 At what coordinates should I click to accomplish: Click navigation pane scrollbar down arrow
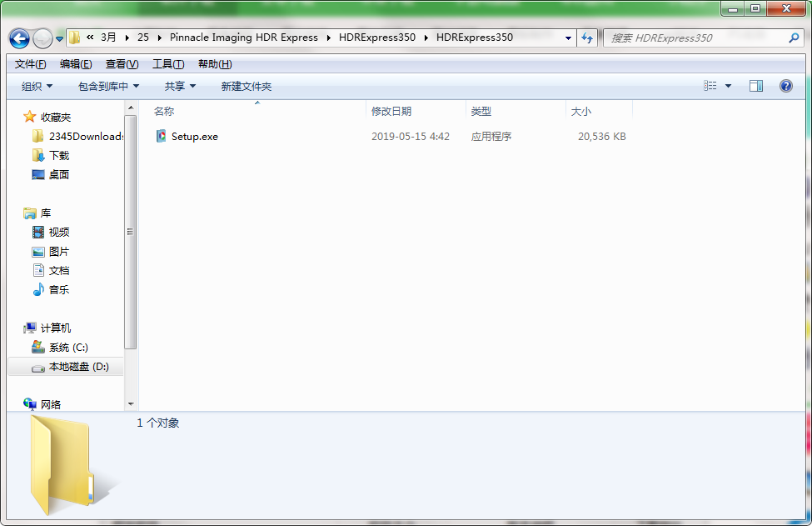pyautogui.click(x=131, y=404)
